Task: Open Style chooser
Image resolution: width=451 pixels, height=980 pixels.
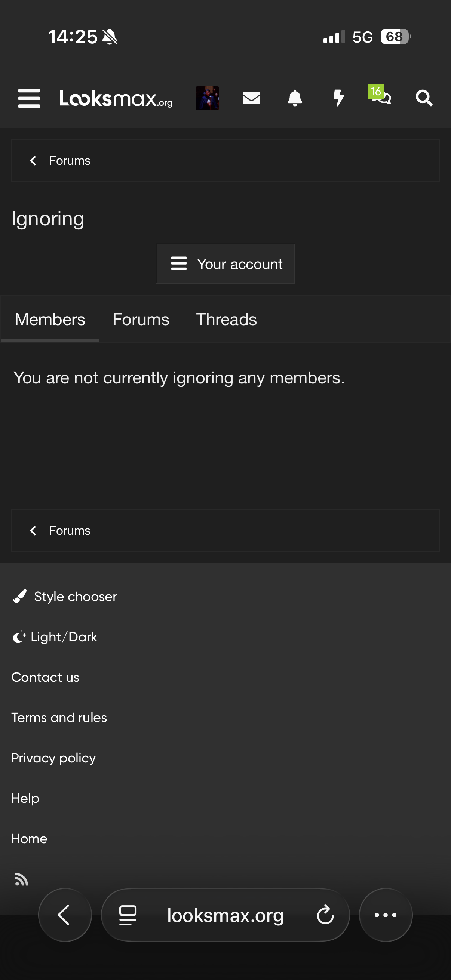Action: pos(65,597)
